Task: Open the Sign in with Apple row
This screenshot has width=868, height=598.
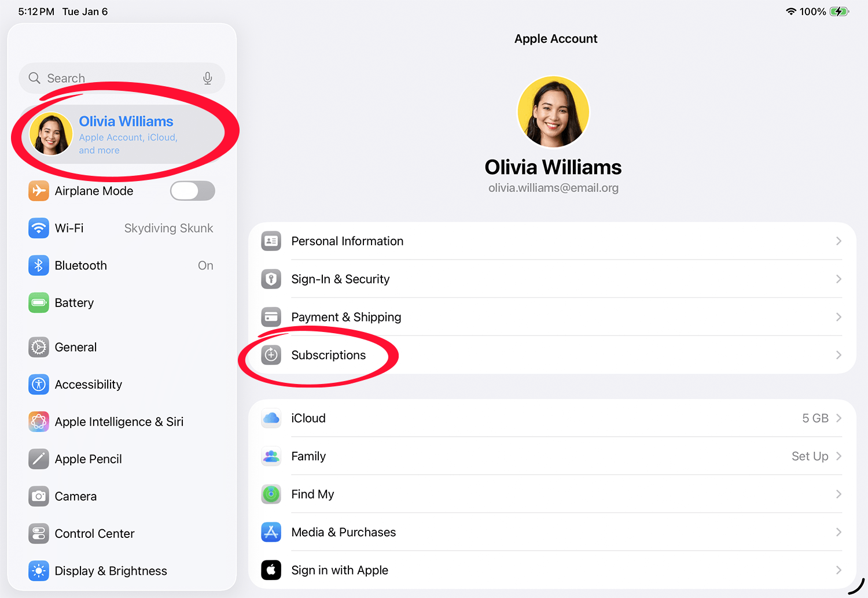Action: coord(552,570)
